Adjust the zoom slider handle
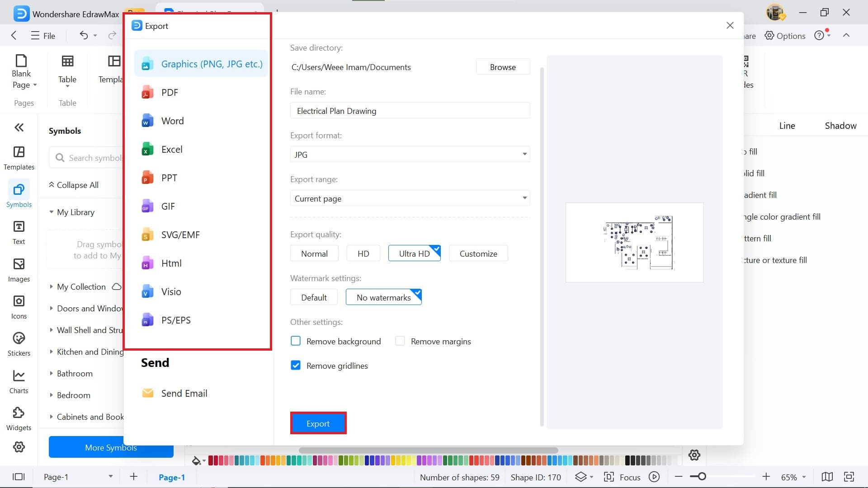 [702, 477]
